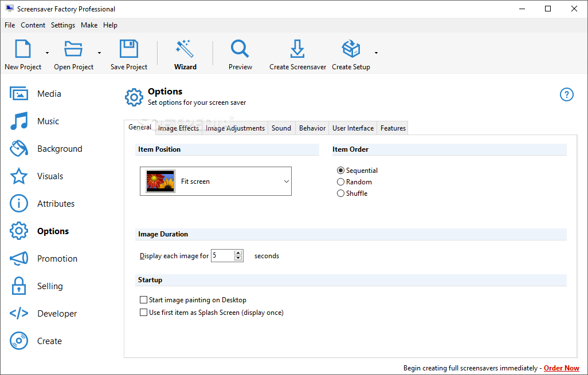Open the Music section in sidebar
The width and height of the screenshot is (588, 375).
coord(34,121)
